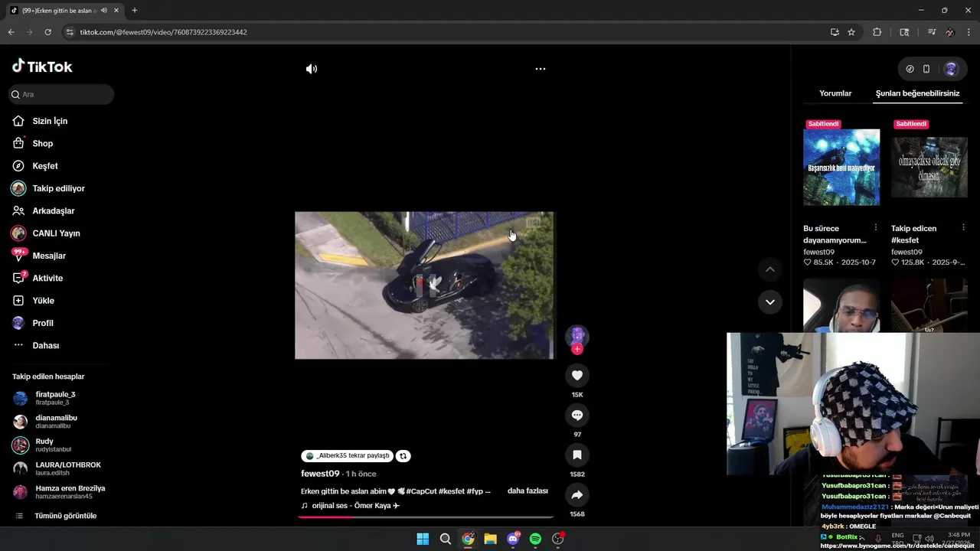Screen dimensions: 980x551
Task: Open the three-dot video options menu
Action: click(x=541, y=69)
